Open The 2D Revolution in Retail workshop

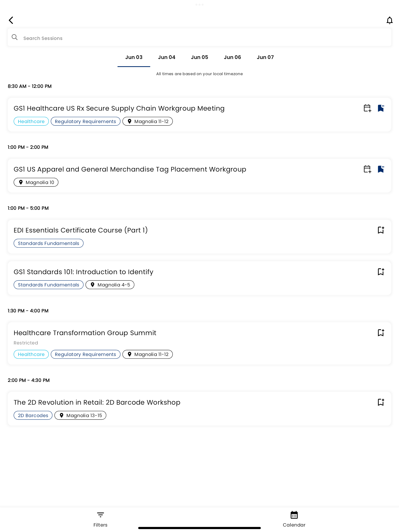pos(199,409)
